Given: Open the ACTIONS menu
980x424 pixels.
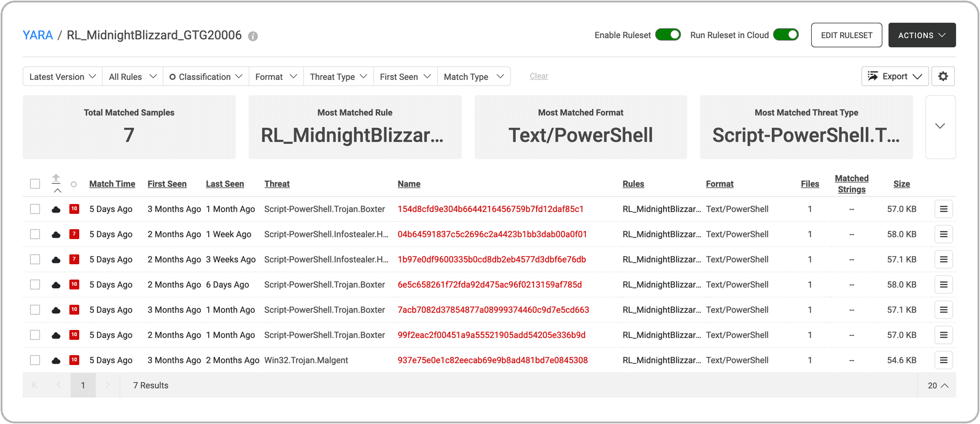Looking at the screenshot, I should pyautogui.click(x=922, y=35).
